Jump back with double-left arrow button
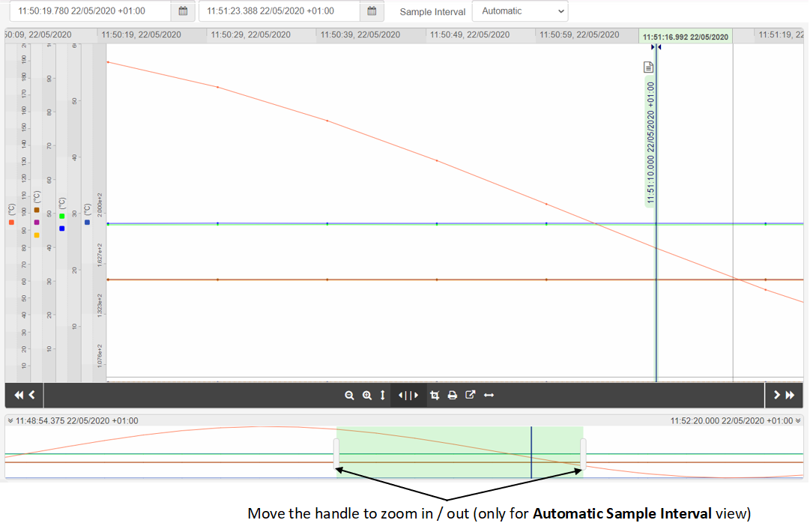This screenshot has height=532, width=810. coord(19,396)
